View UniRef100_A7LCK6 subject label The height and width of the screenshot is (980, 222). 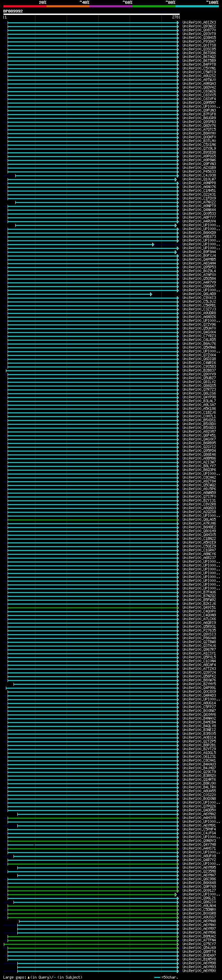click(x=199, y=618)
